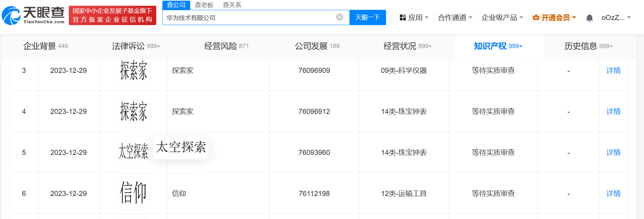
Task: Click the red 国家中小企业发展子基金 banner
Action: click(113, 15)
